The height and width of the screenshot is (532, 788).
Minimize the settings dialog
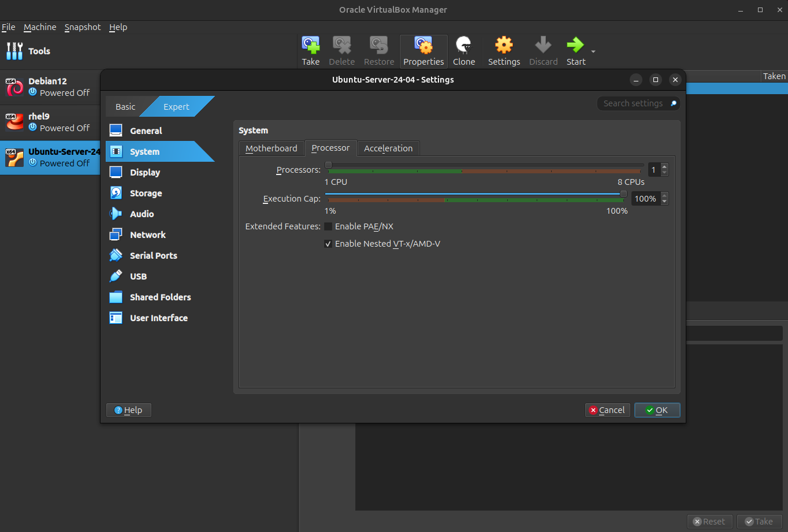click(635, 80)
